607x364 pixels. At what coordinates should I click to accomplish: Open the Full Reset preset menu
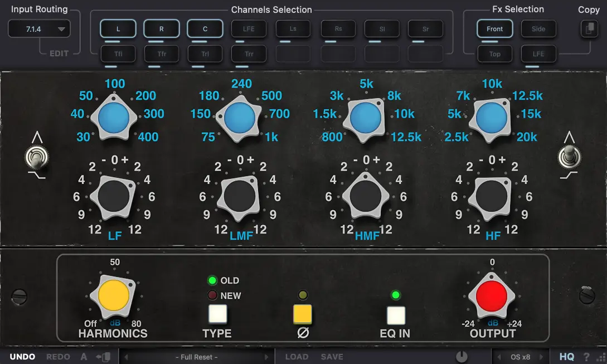[x=197, y=357]
